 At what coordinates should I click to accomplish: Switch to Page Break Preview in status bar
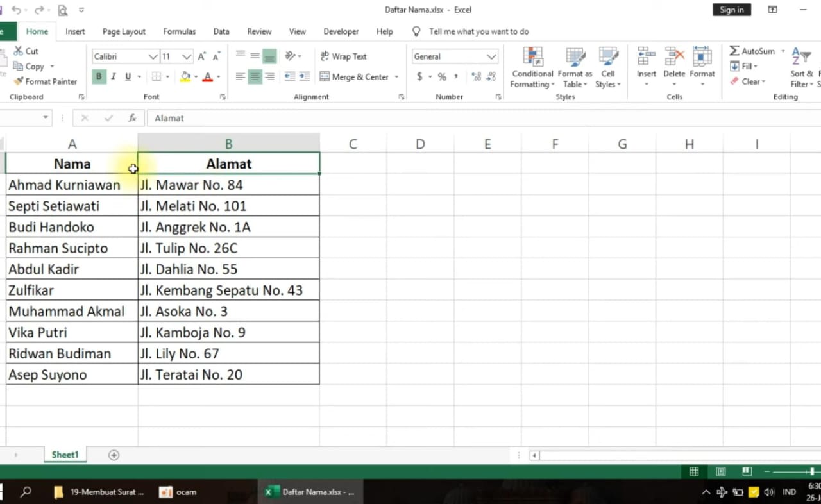(747, 471)
